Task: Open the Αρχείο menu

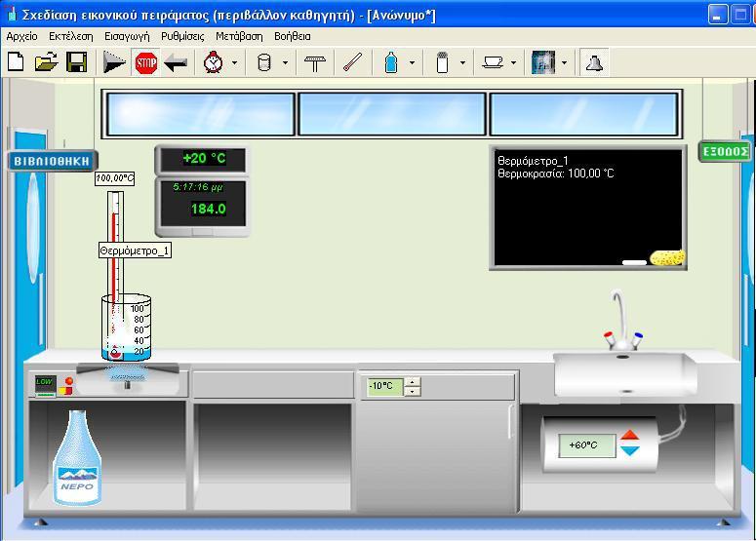Action: pyautogui.click(x=21, y=36)
